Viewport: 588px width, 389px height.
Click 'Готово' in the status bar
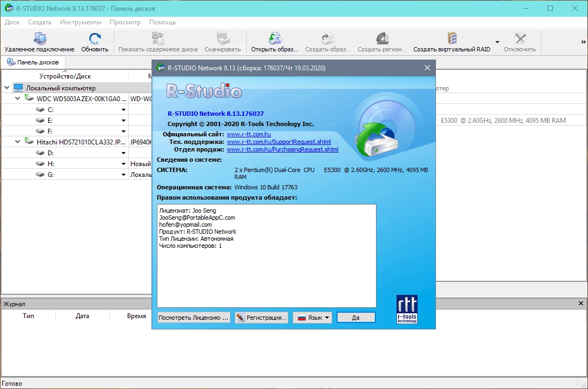click(12, 384)
